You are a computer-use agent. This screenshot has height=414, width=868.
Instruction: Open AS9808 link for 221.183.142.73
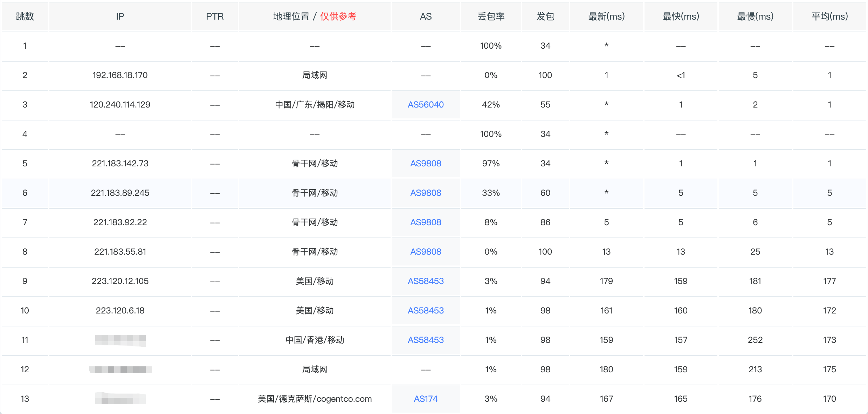click(426, 164)
